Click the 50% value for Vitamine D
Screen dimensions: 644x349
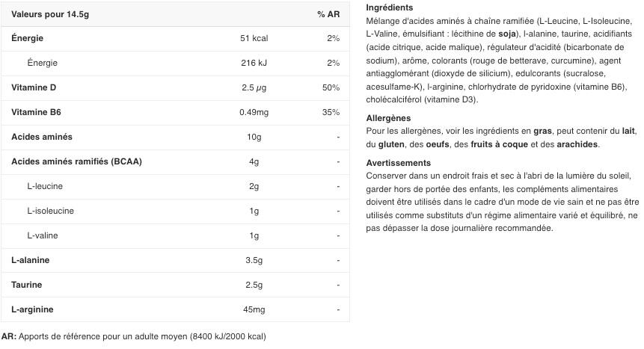click(x=331, y=87)
